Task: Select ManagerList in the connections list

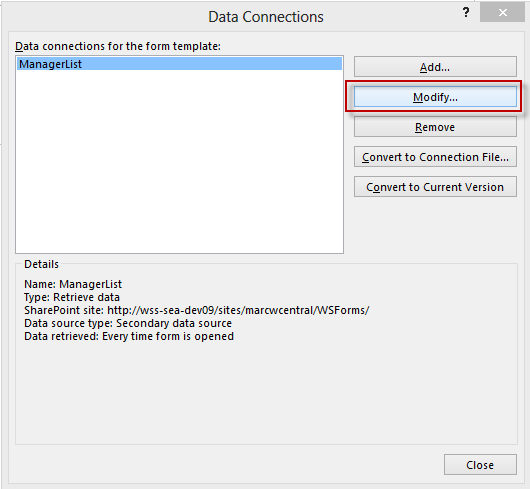Action: pyautogui.click(x=179, y=64)
